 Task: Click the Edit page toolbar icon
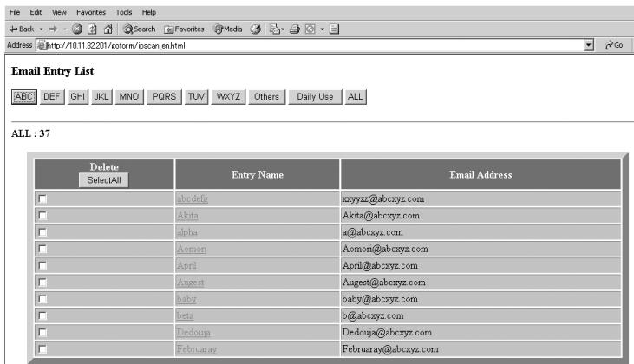[x=310, y=29]
